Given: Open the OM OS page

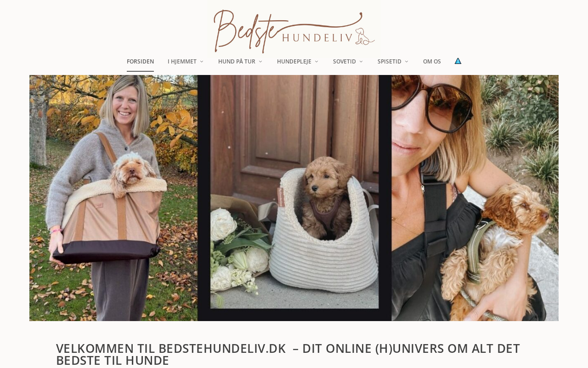Looking at the screenshot, I should click(x=432, y=62).
